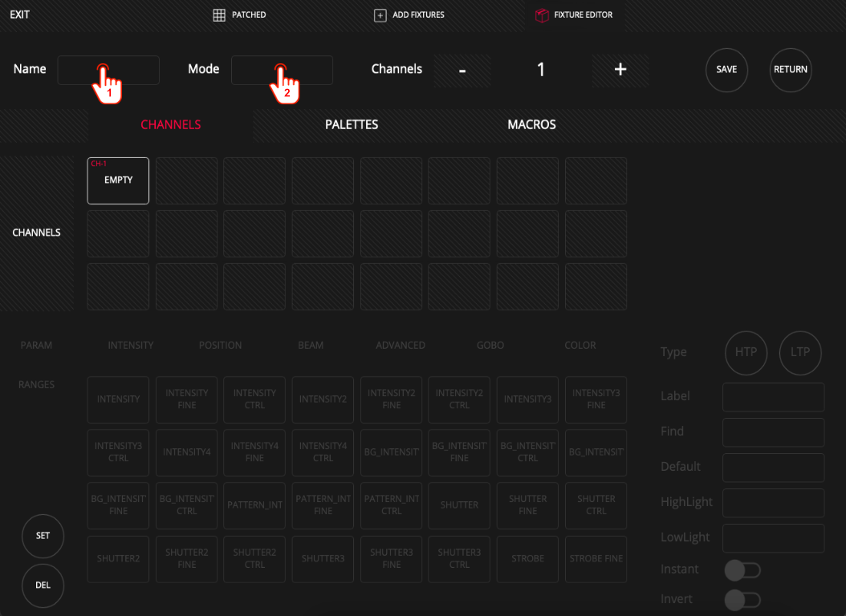This screenshot has width=846, height=616.
Task: Assign the INTENSITY2 parameter button
Action: pyautogui.click(x=323, y=399)
